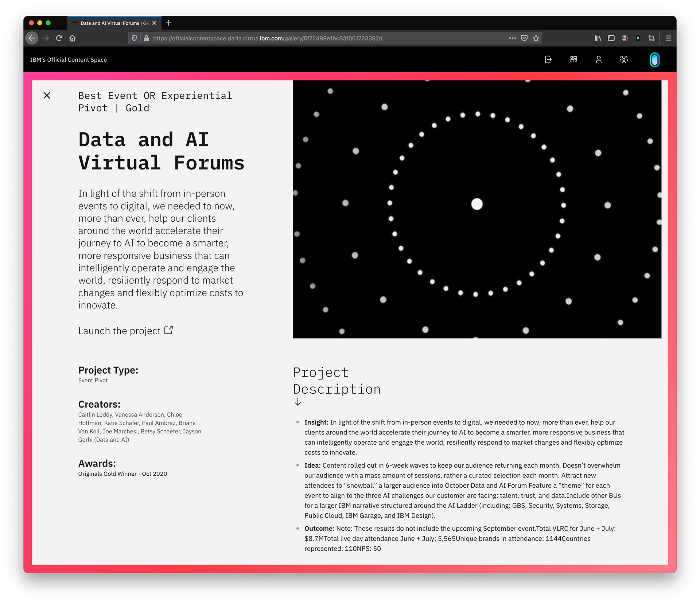Open the user profile icon

pyautogui.click(x=599, y=59)
